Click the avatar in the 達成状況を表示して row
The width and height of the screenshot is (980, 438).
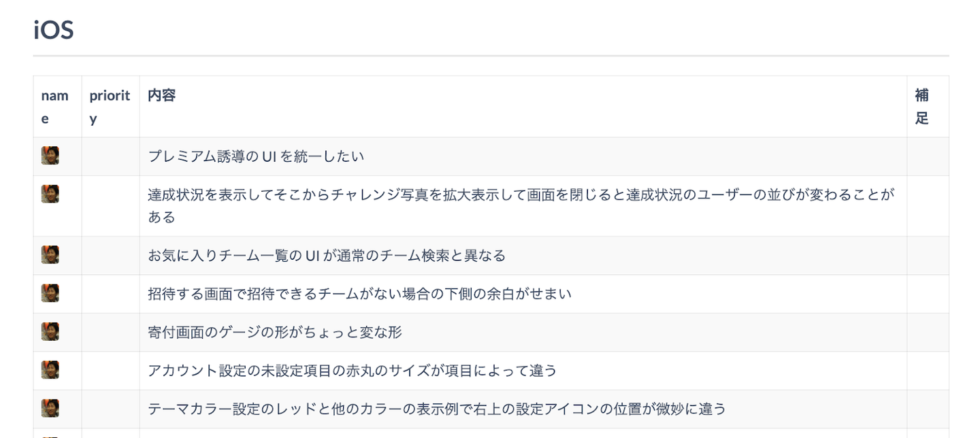(x=50, y=194)
